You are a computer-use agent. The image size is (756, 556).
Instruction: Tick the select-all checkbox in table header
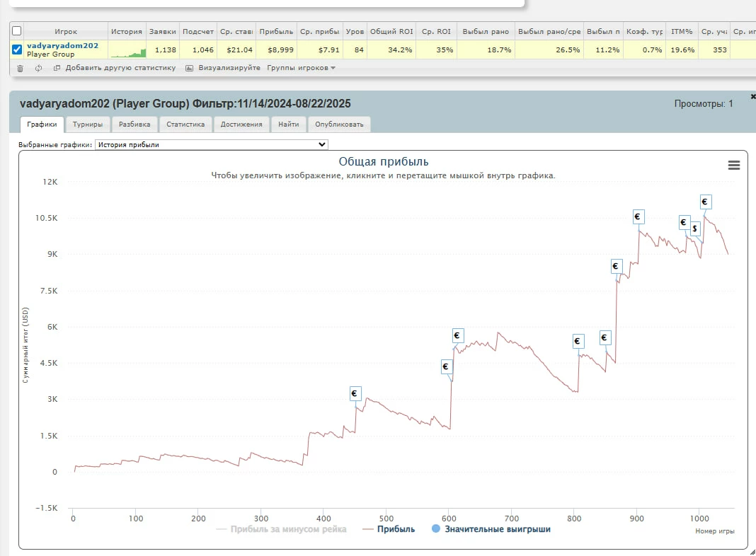click(x=17, y=31)
